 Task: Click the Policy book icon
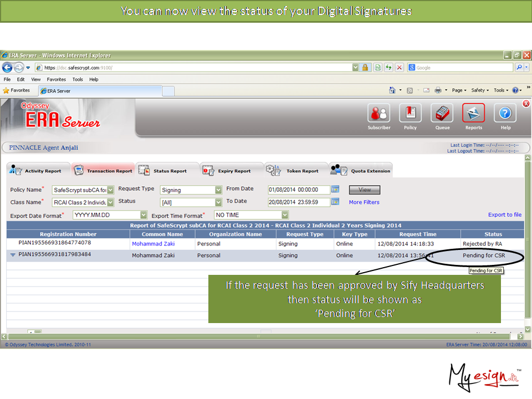410,114
